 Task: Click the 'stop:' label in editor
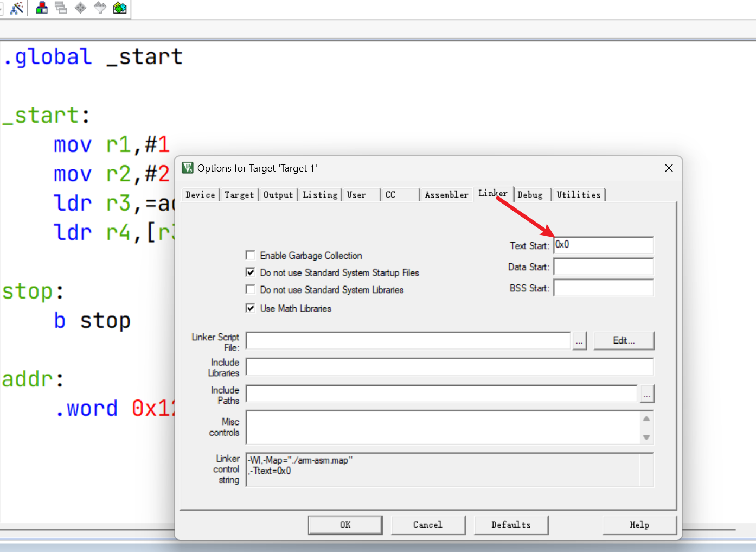(x=33, y=291)
